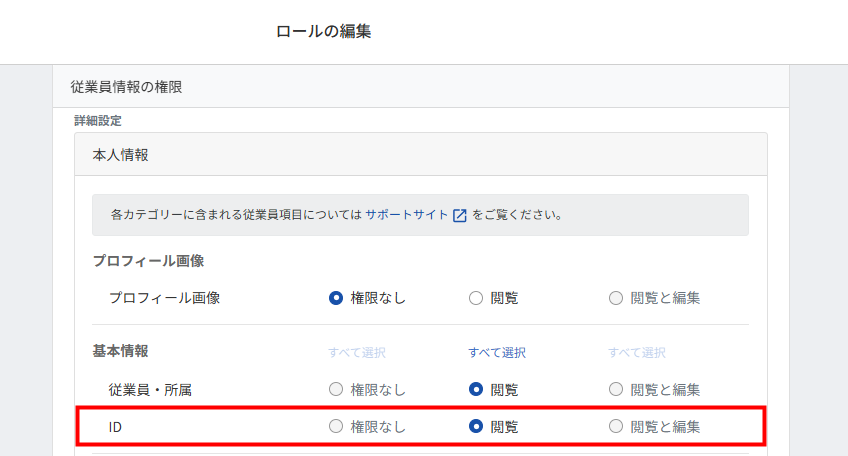
Task: Select 閲覧 for プロフィール画像
Action: 476,298
